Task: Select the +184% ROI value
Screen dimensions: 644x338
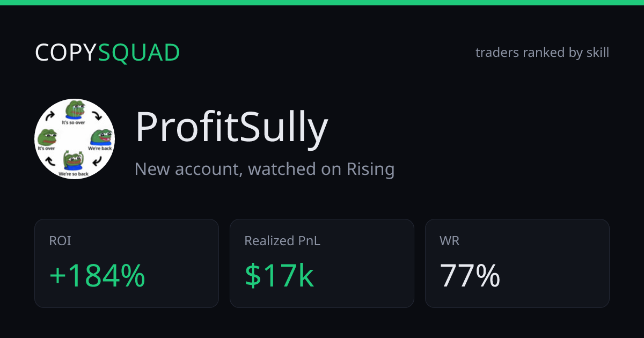Action: (x=97, y=275)
